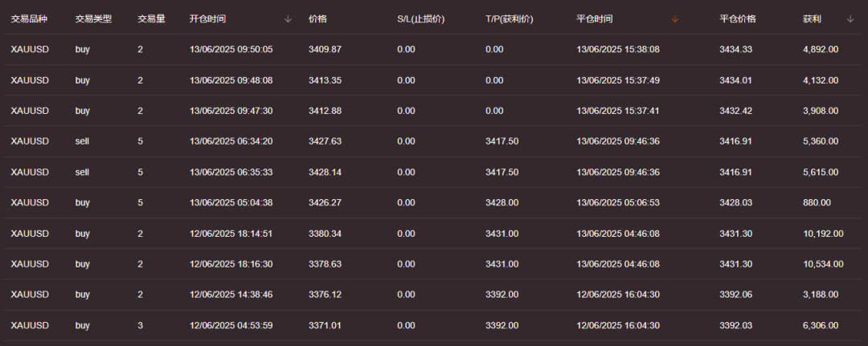Click open time 13/06/2025 09:48:08
Viewport: 868px width, 346px height.
(231, 80)
